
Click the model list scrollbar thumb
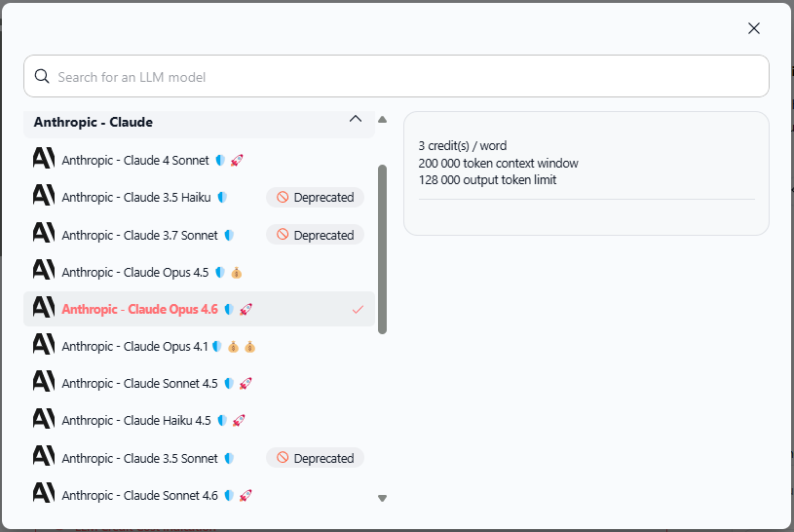pos(382,248)
